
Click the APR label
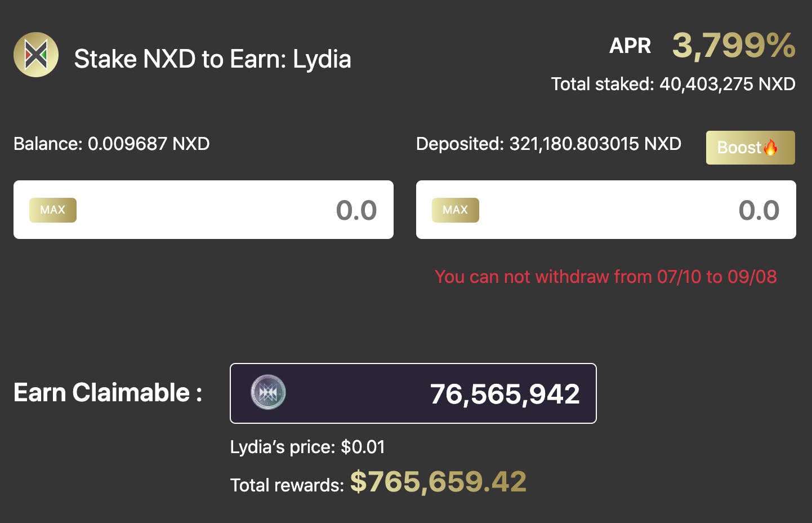[630, 46]
